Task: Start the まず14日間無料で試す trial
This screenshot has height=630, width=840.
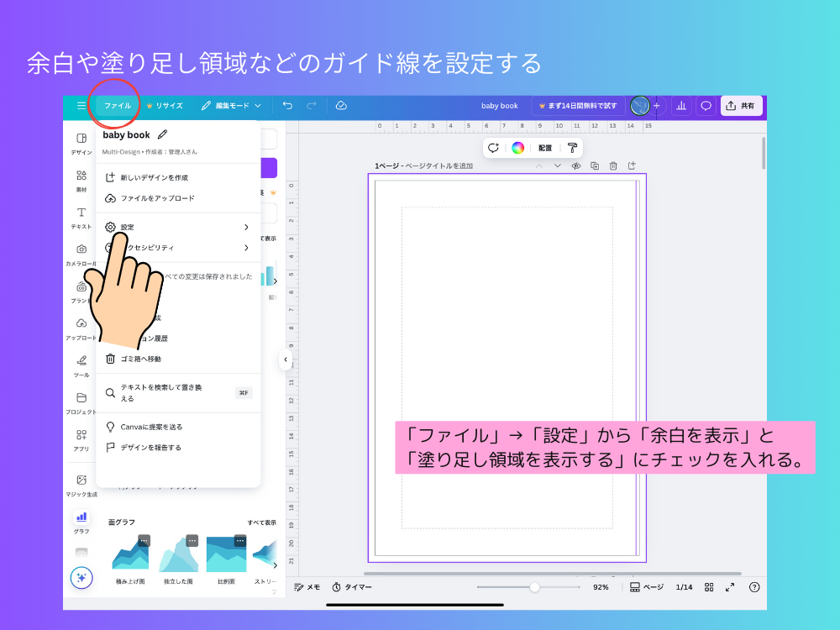Action: pyautogui.click(x=580, y=105)
